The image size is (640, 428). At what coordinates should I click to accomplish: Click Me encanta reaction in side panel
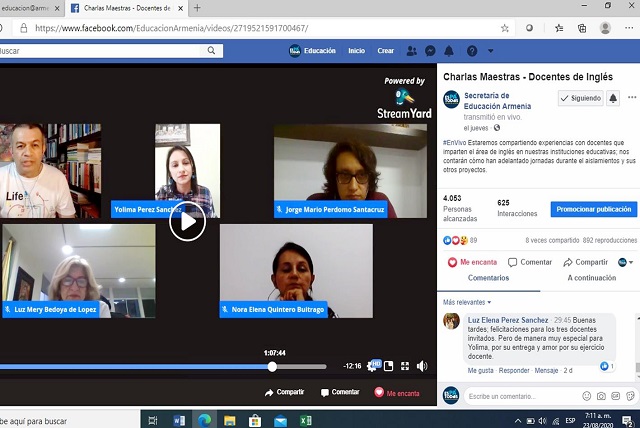coord(472,262)
